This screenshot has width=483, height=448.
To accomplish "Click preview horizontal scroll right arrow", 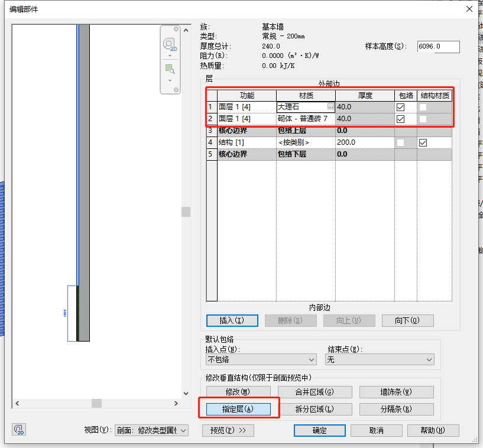I will 176,403.
